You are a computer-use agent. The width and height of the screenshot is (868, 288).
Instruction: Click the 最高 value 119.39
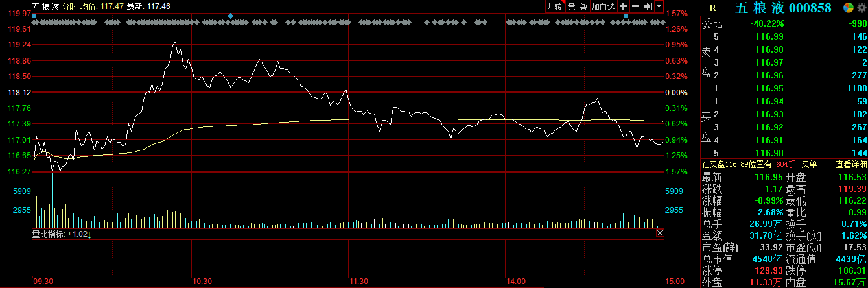[x=852, y=189]
